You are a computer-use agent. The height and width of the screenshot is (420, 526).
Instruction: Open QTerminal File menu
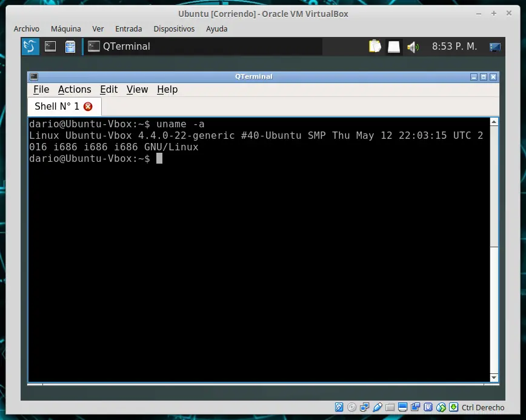(41, 90)
